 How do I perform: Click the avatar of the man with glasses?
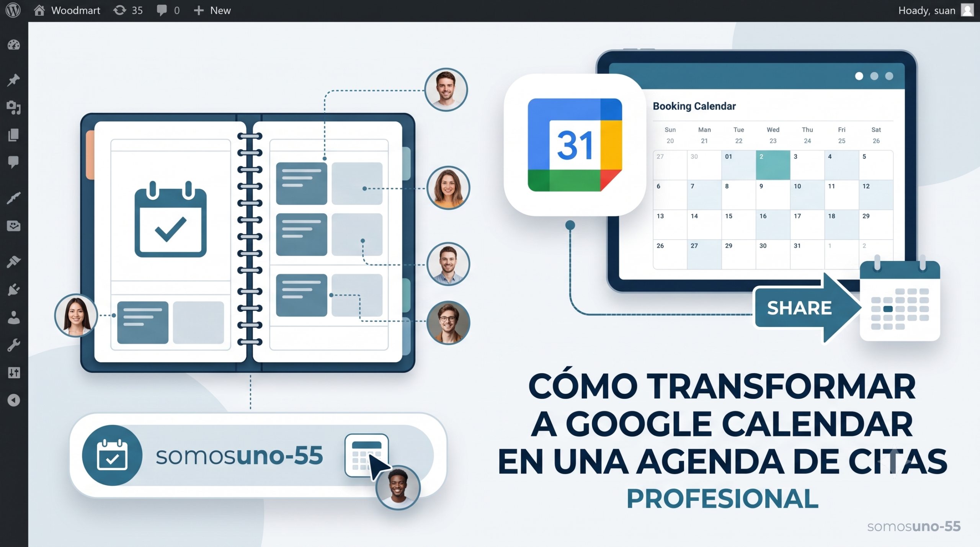click(x=448, y=323)
